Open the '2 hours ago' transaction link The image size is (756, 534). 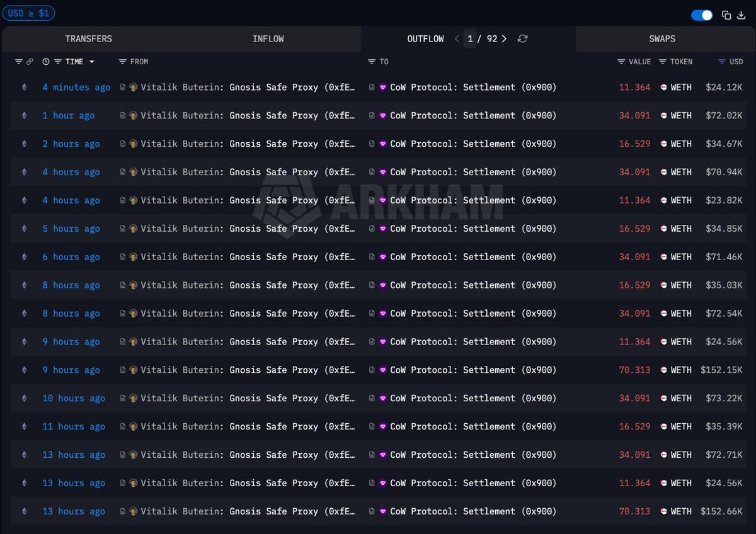71,144
